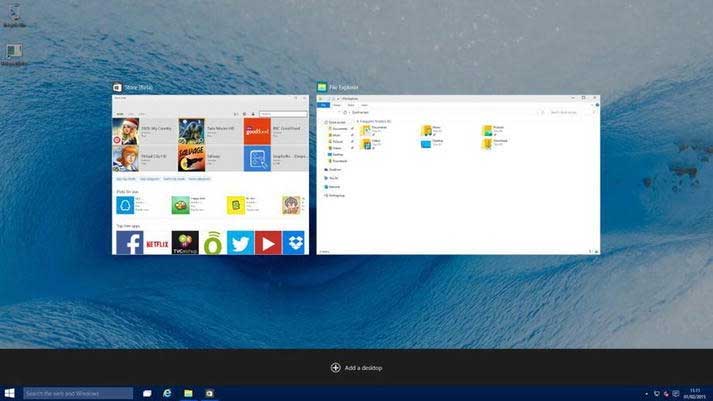Click the Search the web and Windows box
Viewport: 713px width, 401px height.
(x=78, y=394)
